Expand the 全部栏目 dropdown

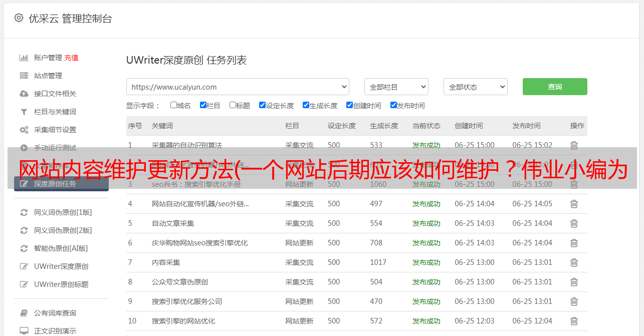(396, 87)
